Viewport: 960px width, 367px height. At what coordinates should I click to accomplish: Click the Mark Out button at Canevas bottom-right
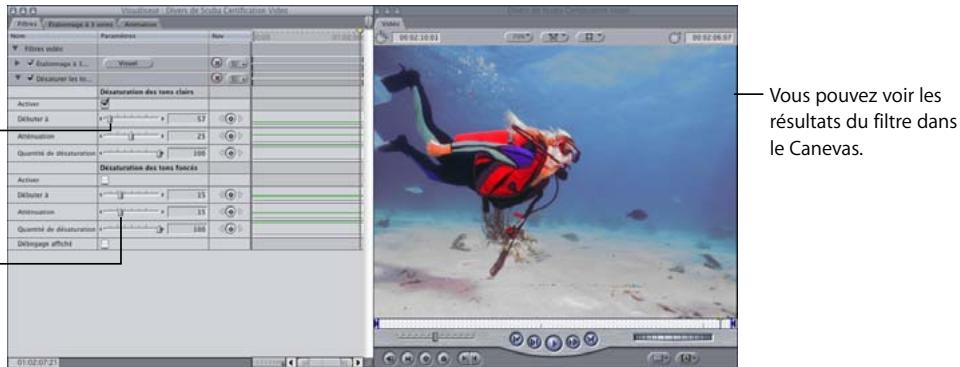[x=686, y=357]
